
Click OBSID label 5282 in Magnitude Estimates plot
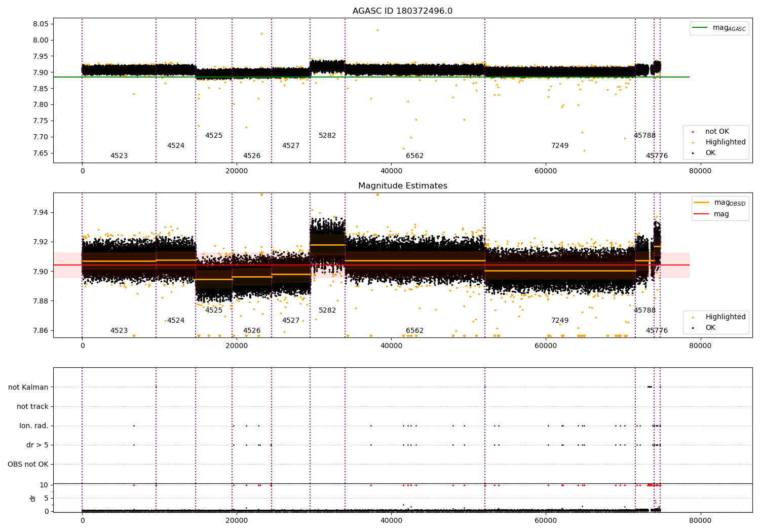click(327, 311)
